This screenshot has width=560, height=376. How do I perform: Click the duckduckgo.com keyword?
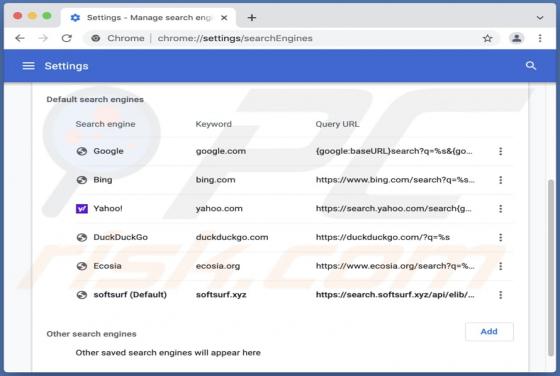(x=232, y=237)
